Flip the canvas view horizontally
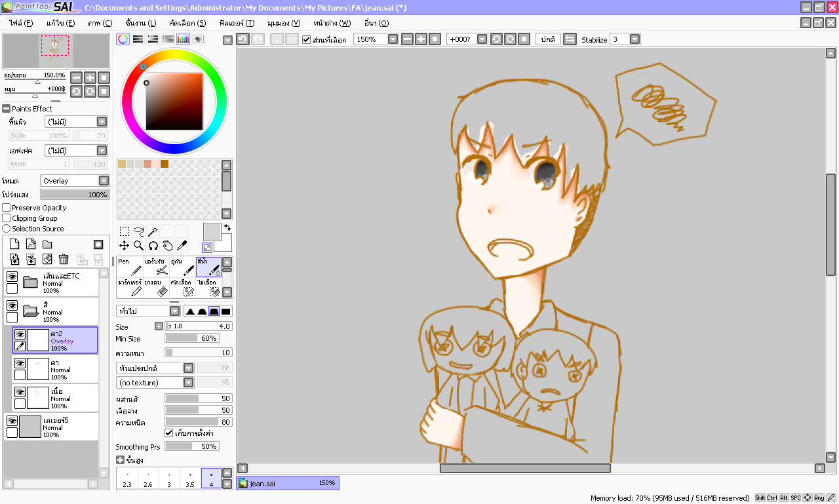 569,39
